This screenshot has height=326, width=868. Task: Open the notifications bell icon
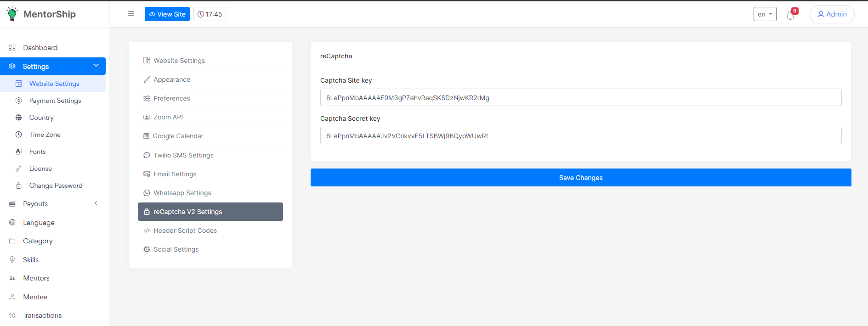pos(790,15)
